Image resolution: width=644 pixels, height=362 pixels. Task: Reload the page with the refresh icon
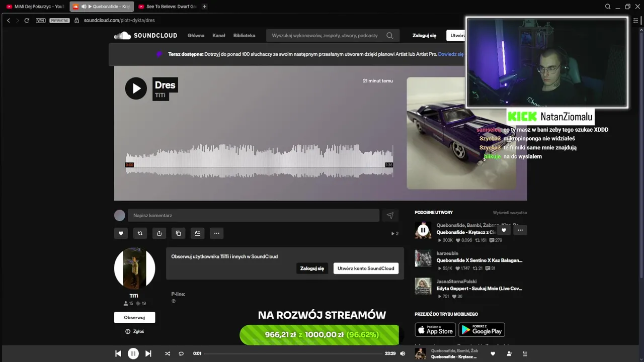click(27, 21)
